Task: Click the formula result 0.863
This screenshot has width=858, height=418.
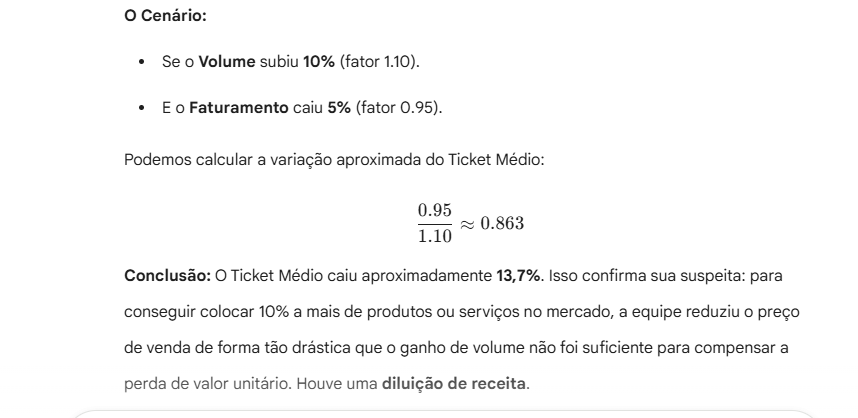Action: (x=502, y=223)
